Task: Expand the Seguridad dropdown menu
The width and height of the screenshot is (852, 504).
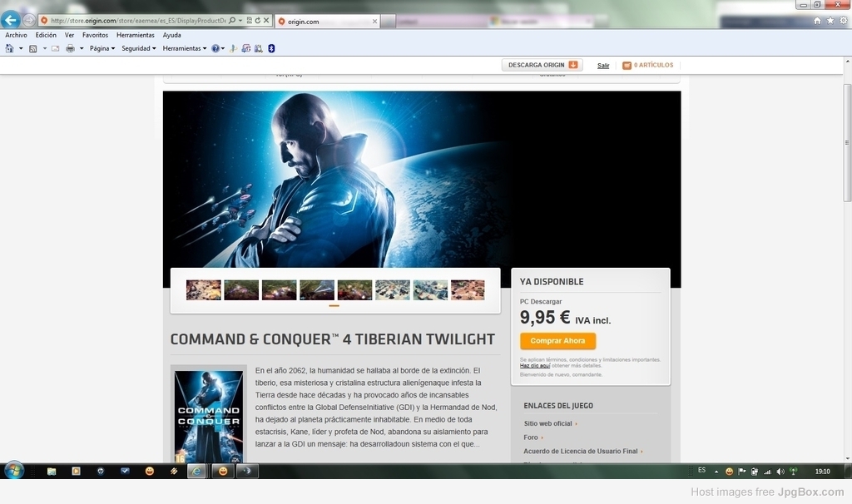Action: 138,48
